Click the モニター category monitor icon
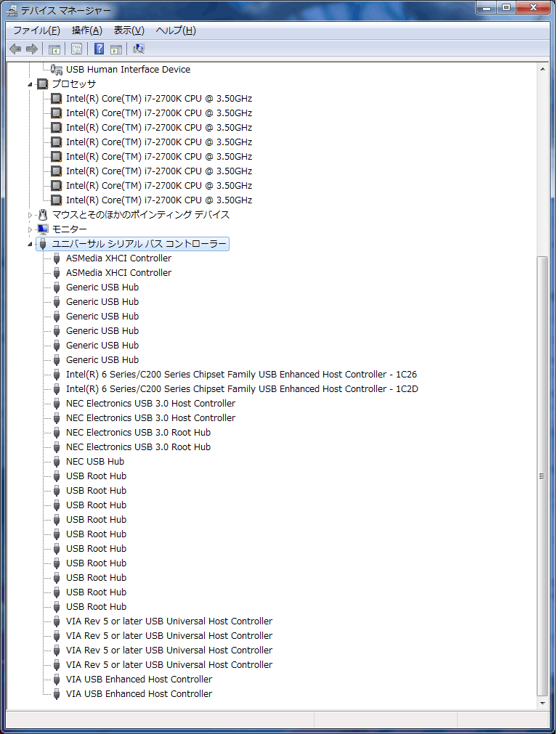This screenshot has height=734, width=560. [43, 229]
